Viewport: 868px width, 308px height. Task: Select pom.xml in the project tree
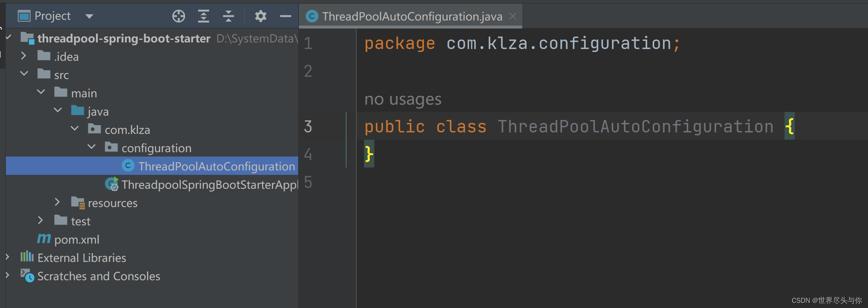pos(77,239)
